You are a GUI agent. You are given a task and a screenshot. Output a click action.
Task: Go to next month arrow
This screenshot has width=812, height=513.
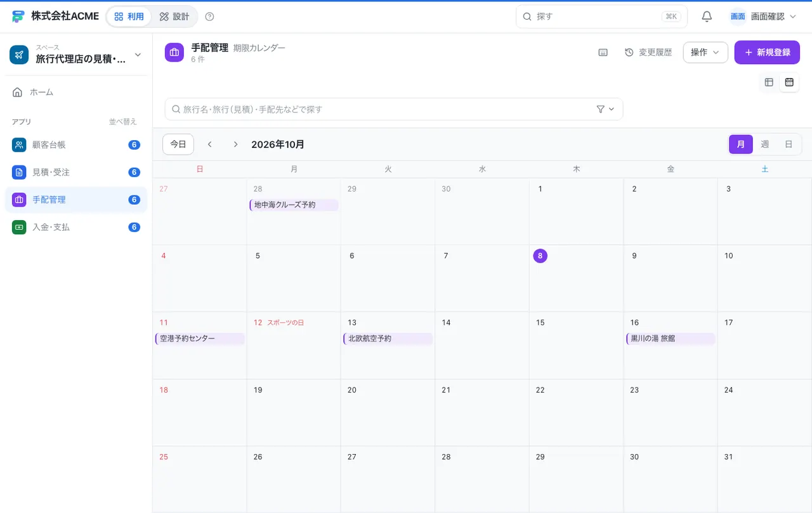[x=235, y=145]
